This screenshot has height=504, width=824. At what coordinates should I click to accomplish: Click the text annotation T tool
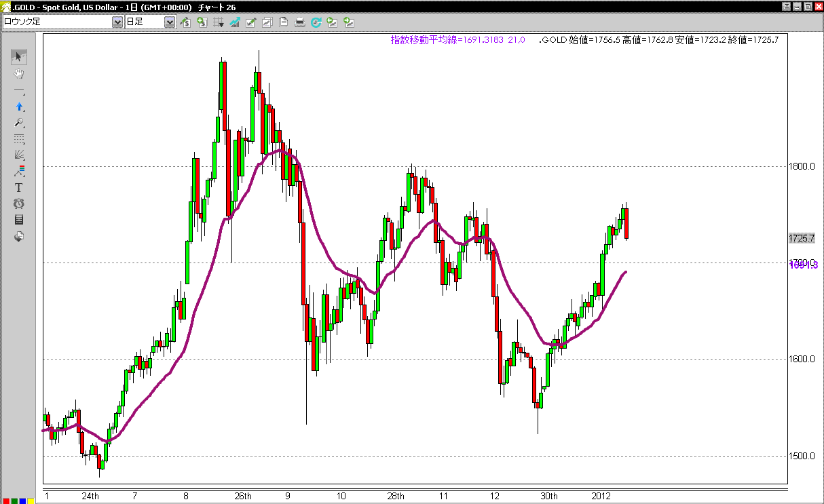[19, 187]
